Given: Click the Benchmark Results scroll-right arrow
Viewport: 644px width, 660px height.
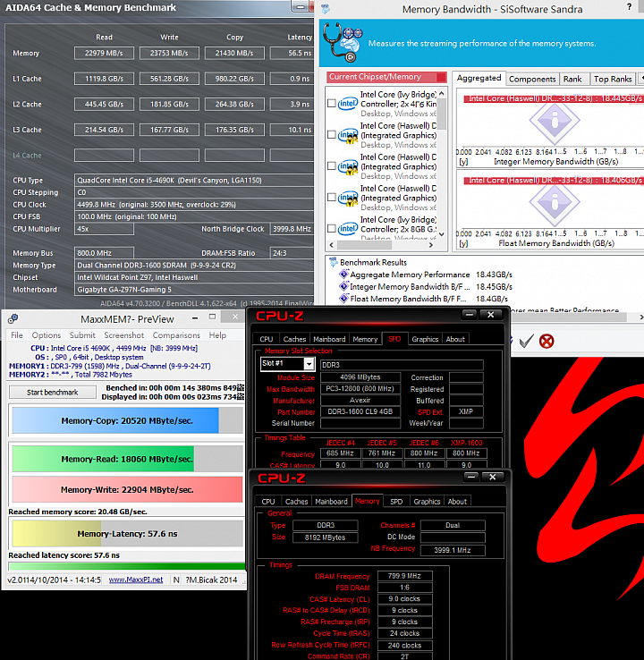Looking at the screenshot, I should (640, 317).
